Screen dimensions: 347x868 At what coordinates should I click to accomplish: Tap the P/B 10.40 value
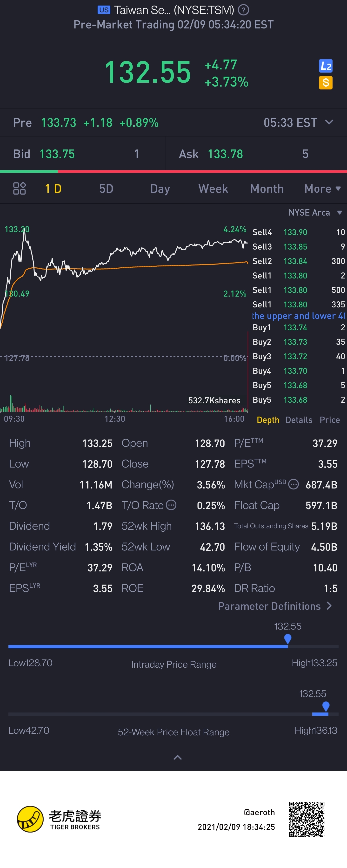pos(325,568)
